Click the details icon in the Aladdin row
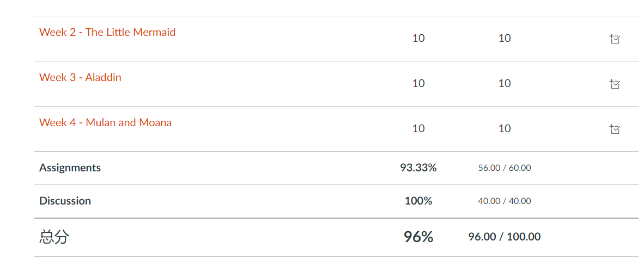The width and height of the screenshot is (644, 272). coord(615,84)
